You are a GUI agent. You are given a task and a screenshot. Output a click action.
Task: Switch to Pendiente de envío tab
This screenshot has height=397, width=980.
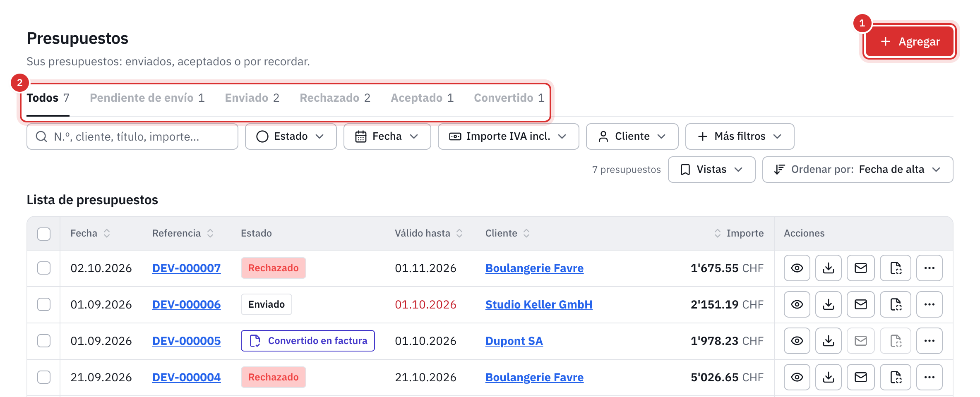pyautogui.click(x=147, y=98)
